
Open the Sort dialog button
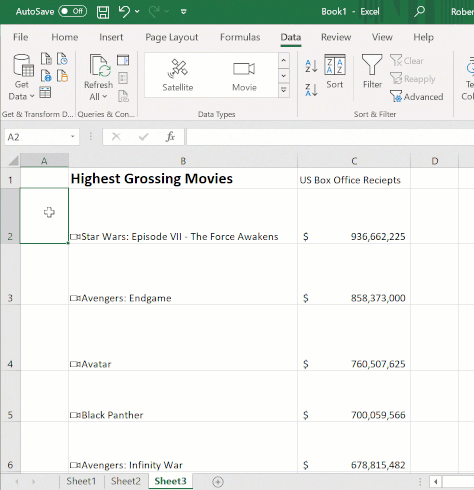(335, 72)
